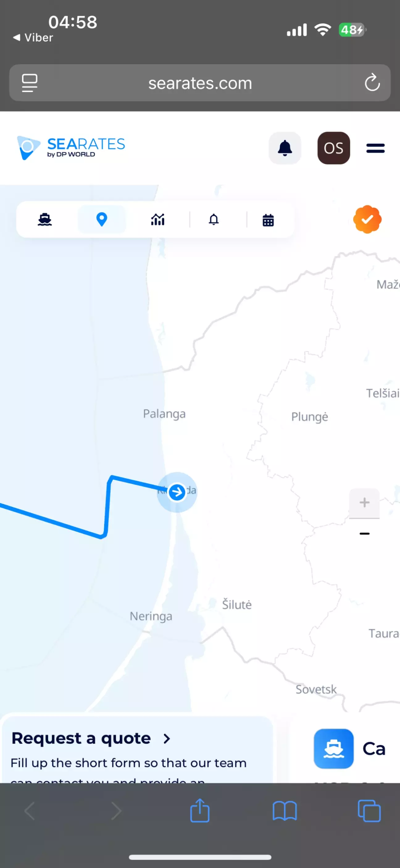Click the SeaRates logo
The width and height of the screenshot is (400, 868).
click(x=71, y=148)
